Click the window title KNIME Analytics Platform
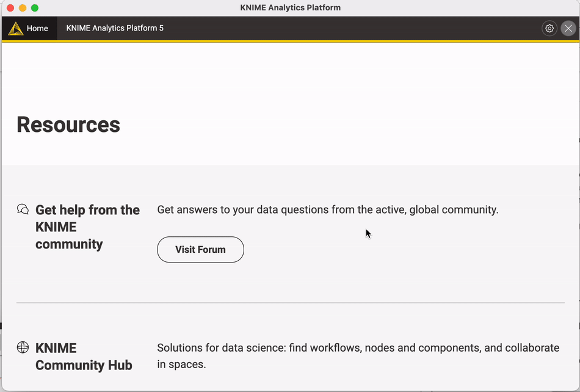Image resolution: width=580 pixels, height=392 pixels. pos(291,8)
